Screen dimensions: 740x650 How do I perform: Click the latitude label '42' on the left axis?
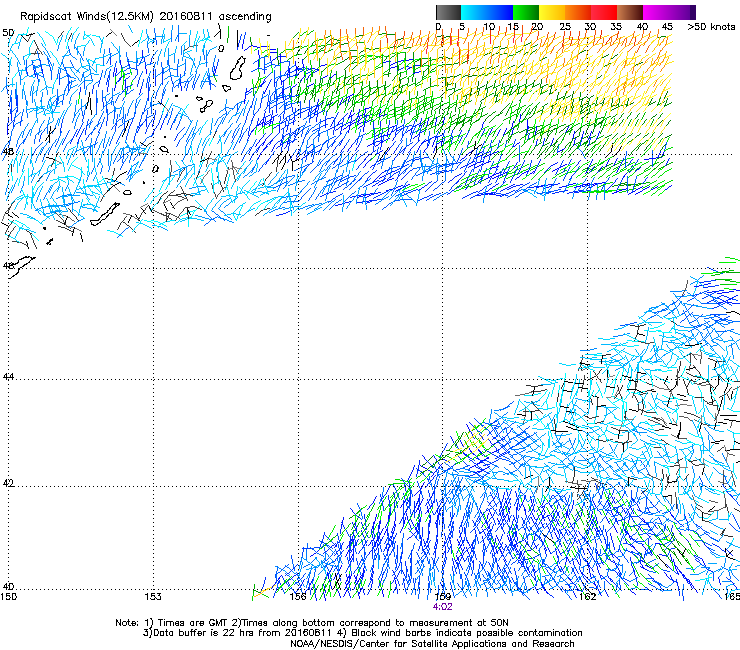[x=8, y=483]
